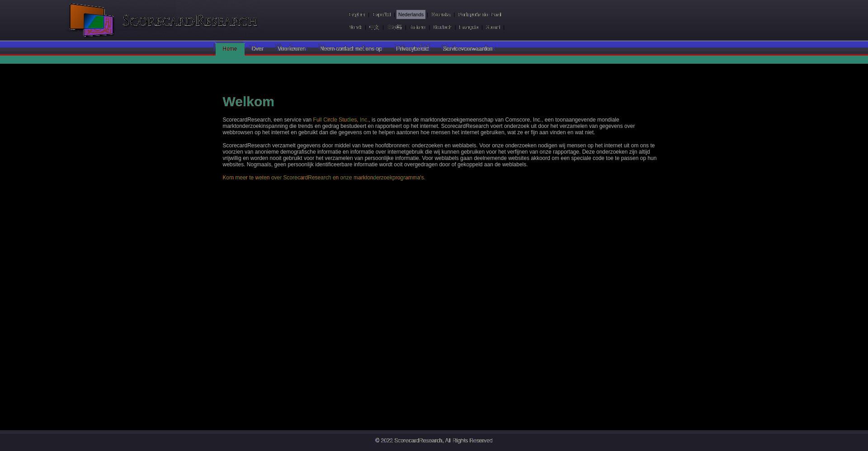Switch language to Chinese (中文)

[374, 27]
